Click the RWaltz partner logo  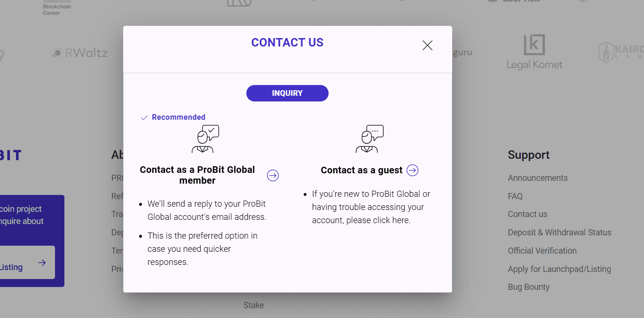[79, 53]
